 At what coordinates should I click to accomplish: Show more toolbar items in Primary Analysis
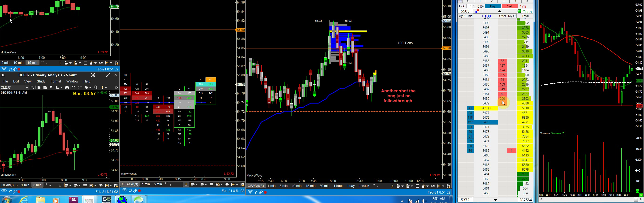[x=116, y=87]
